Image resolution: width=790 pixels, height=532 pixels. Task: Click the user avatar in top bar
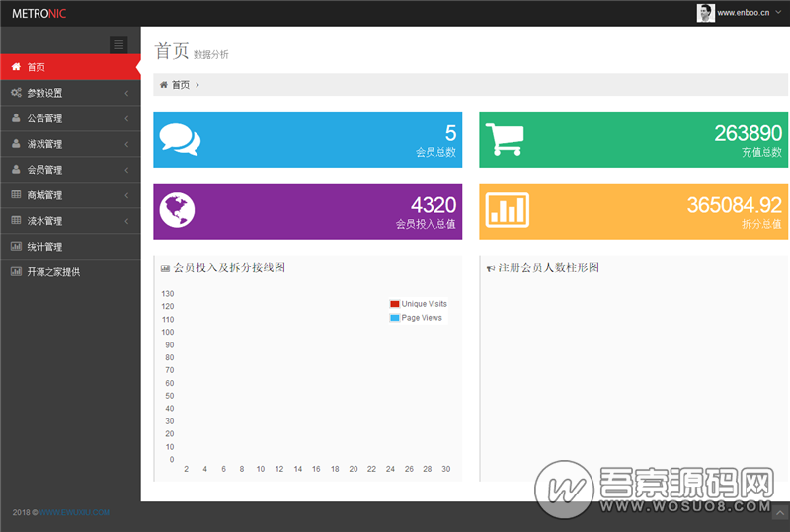[x=705, y=13]
